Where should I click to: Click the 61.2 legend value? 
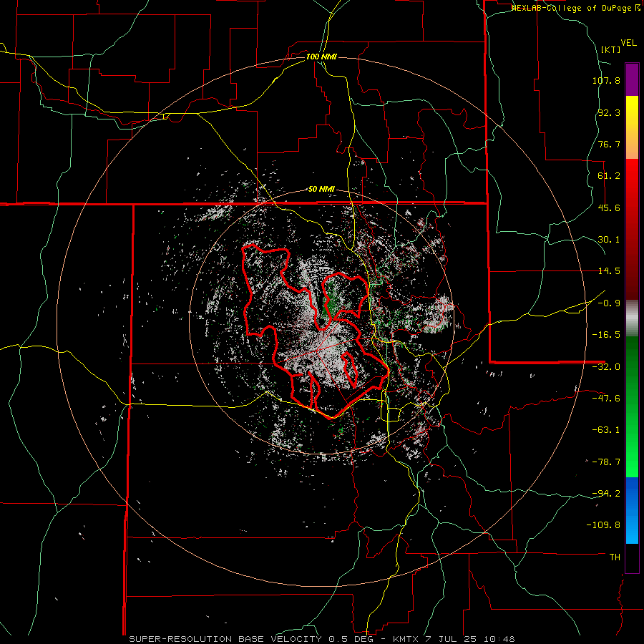(609, 176)
